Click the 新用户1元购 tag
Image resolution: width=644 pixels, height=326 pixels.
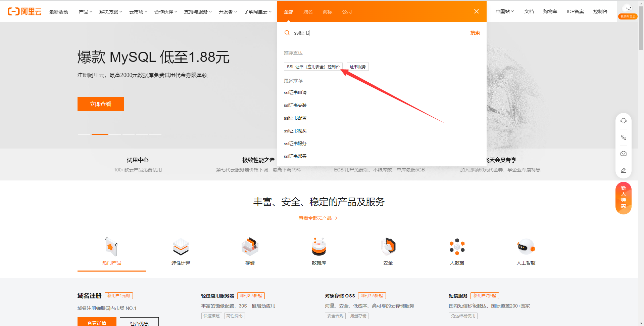[x=119, y=296]
